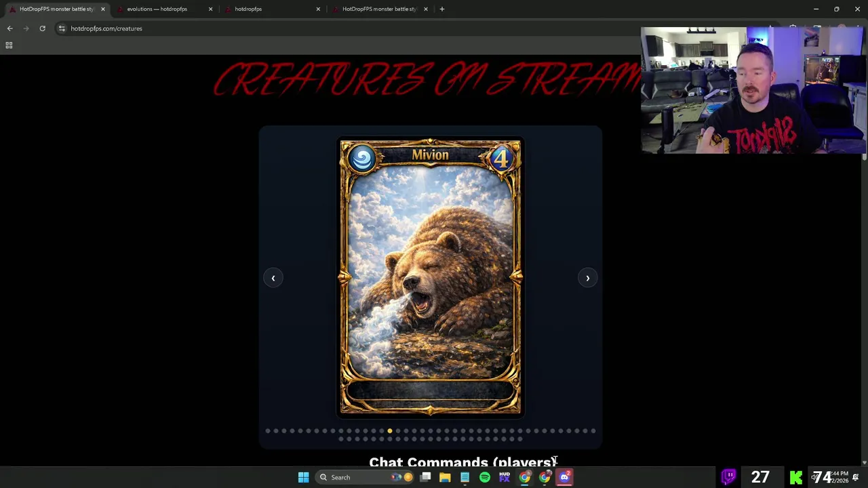
Task: Close the evolutions — hotdropfps tab
Action: [210, 9]
